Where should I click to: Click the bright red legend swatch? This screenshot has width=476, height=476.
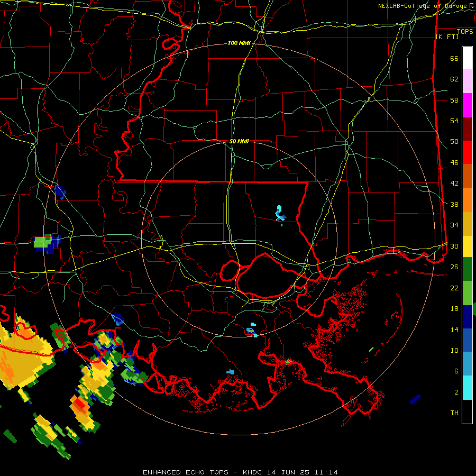coord(467,152)
